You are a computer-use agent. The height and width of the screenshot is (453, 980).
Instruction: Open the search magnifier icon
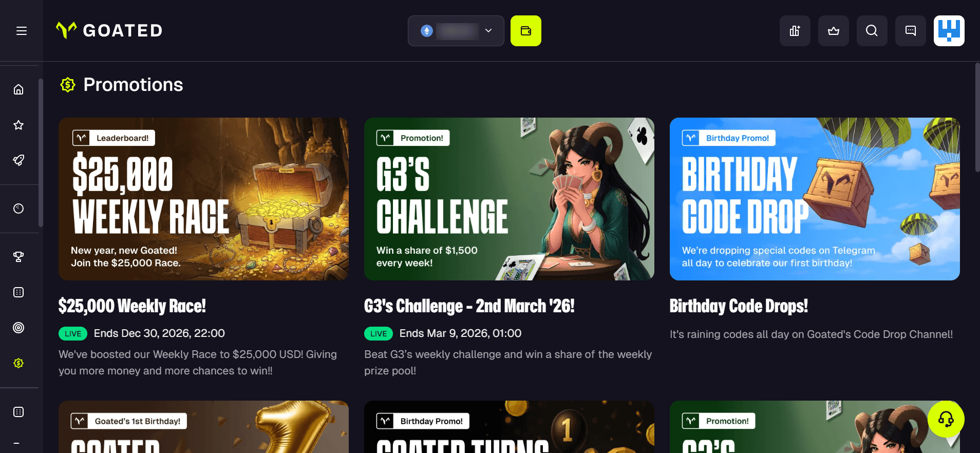[x=872, y=31]
